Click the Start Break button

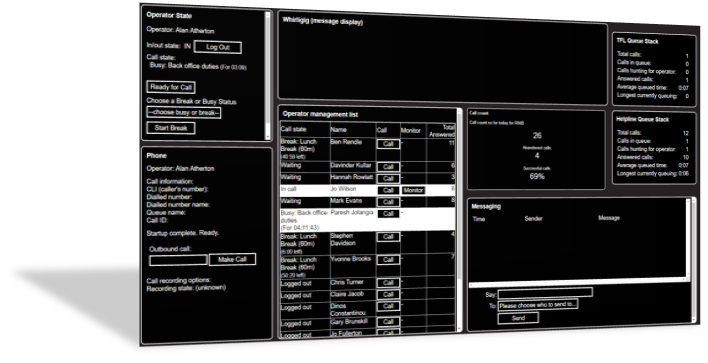pyautogui.click(x=171, y=128)
